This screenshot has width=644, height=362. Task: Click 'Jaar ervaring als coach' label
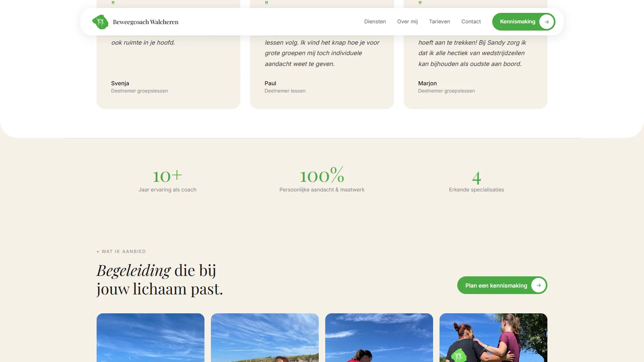pyautogui.click(x=167, y=190)
